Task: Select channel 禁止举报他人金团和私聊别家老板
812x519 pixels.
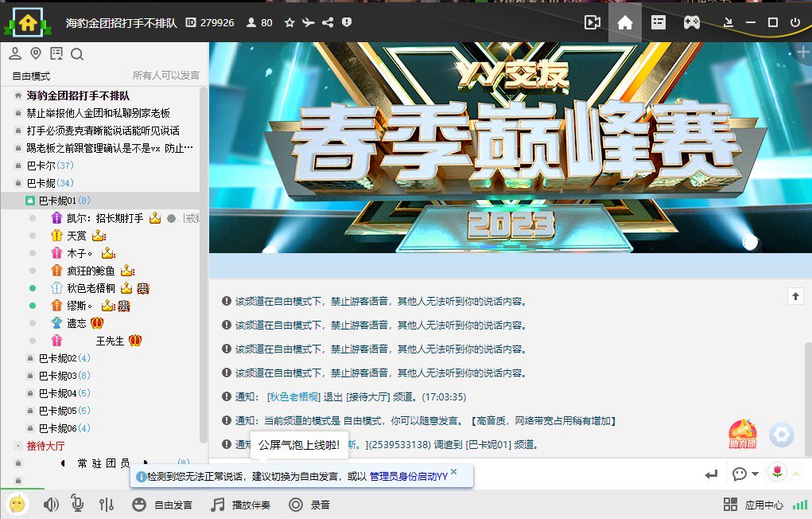Action: click(x=99, y=113)
